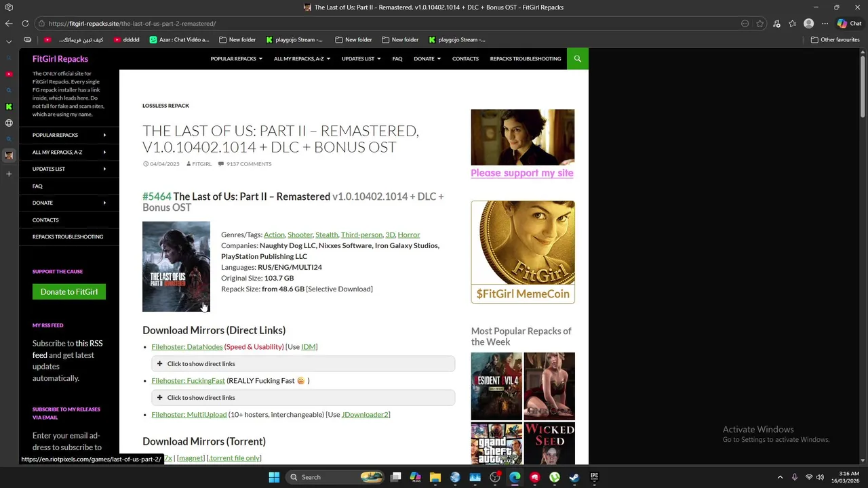Open the Azar Chat Vidéo bookmark
868x488 pixels.
[179, 39]
